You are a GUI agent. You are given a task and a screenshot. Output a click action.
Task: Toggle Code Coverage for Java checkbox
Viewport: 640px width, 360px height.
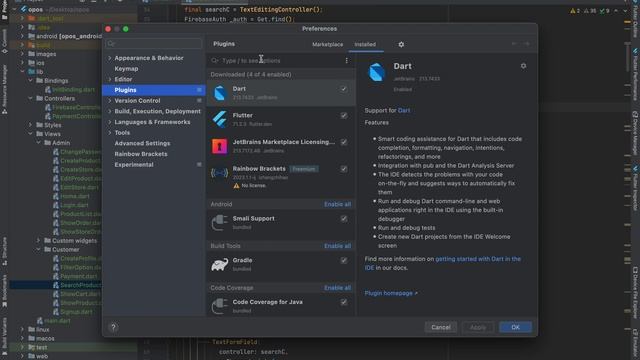click(x=344, y=302)
